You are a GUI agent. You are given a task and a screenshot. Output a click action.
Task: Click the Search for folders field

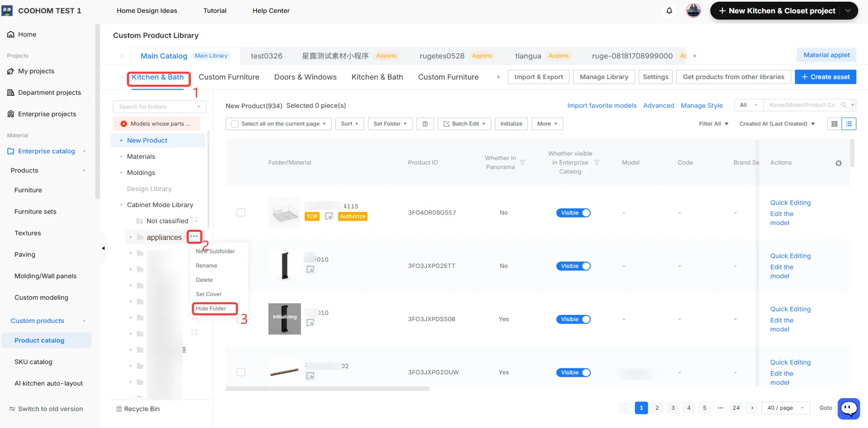pos(159,107)
